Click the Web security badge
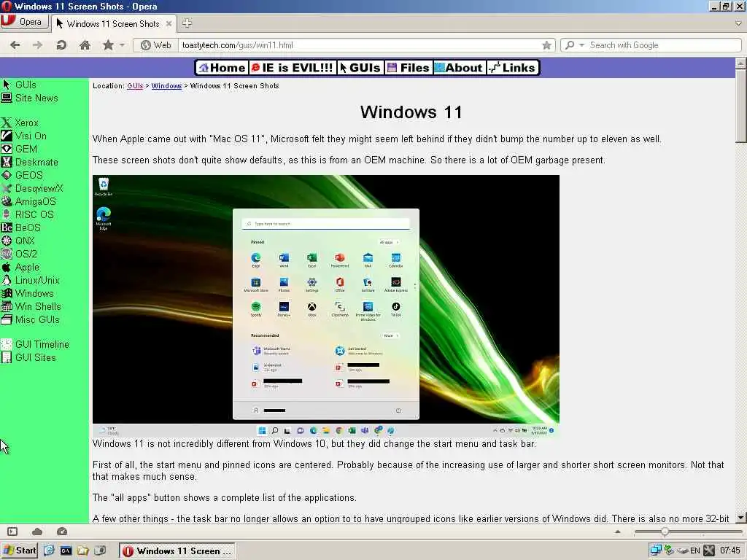747x560 pixels. point(156,45)
